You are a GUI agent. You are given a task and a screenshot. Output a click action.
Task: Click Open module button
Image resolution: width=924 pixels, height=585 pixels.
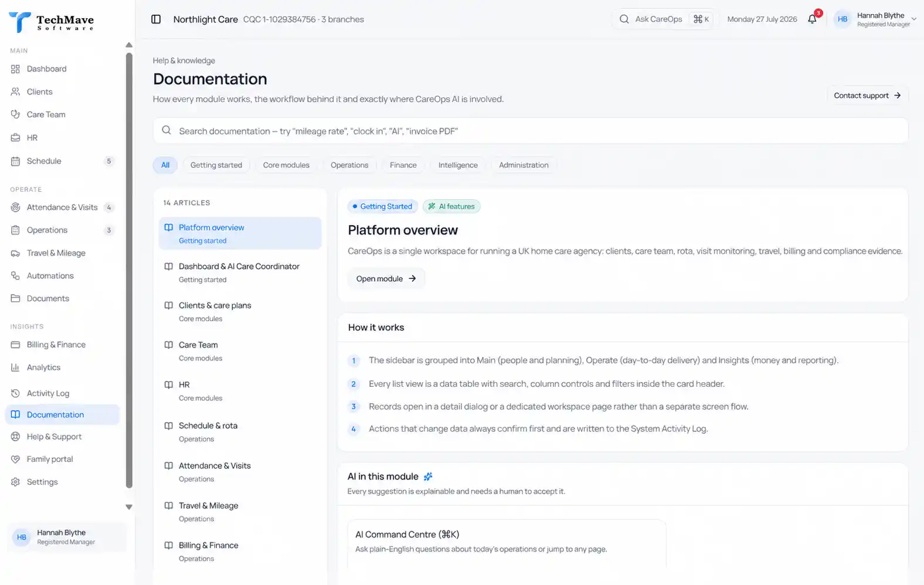(386, 278)
